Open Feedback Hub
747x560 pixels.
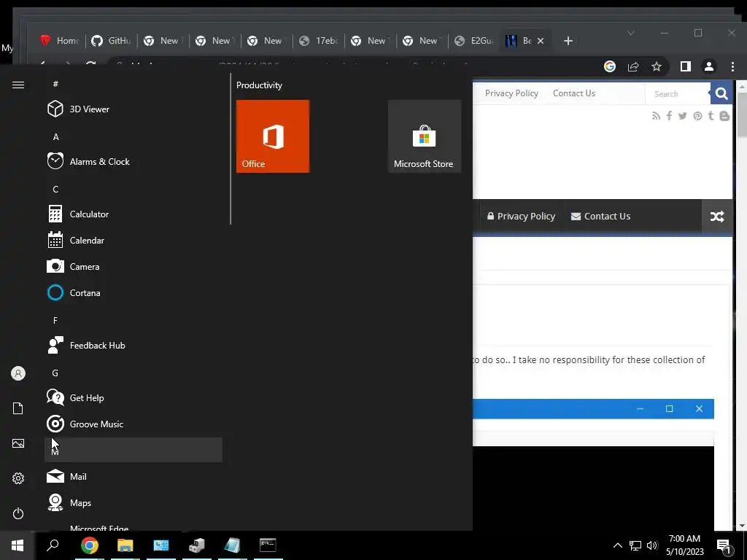point(133,345)
